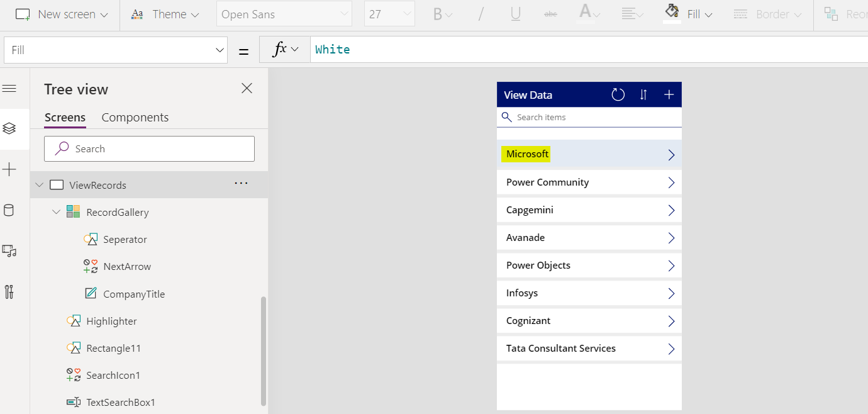Click the Tree view Search box
This screenshot has width=868, height=414.
click(x=149, y=148)
